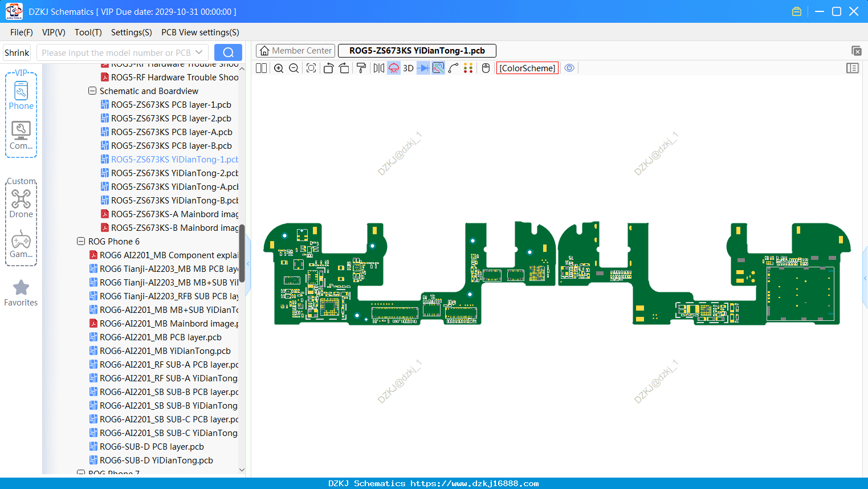Rotate the board clockwise
The width and height of the screenshot is (868, 489).
pos(344,68)
